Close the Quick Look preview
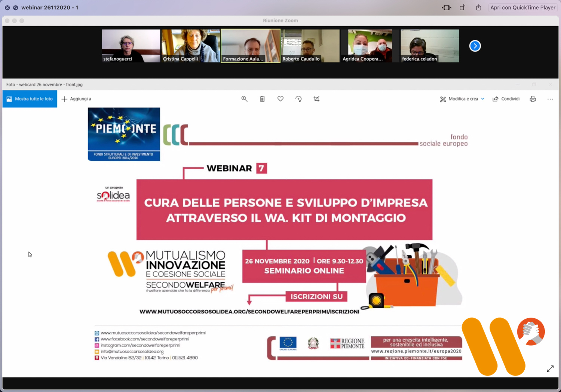Image resolution: width=561 pixels, height=392 pixels. 7,7
